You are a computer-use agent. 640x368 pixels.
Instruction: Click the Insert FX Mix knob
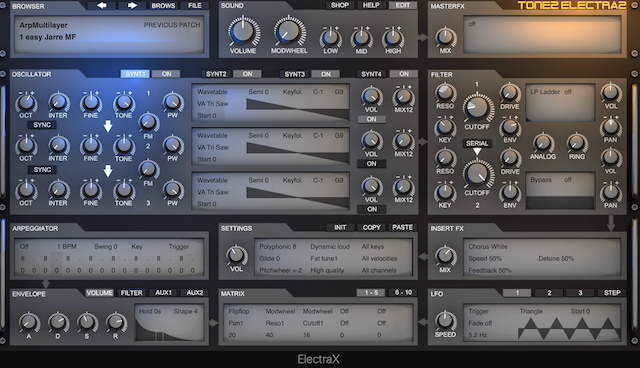[x=445, y=256]
